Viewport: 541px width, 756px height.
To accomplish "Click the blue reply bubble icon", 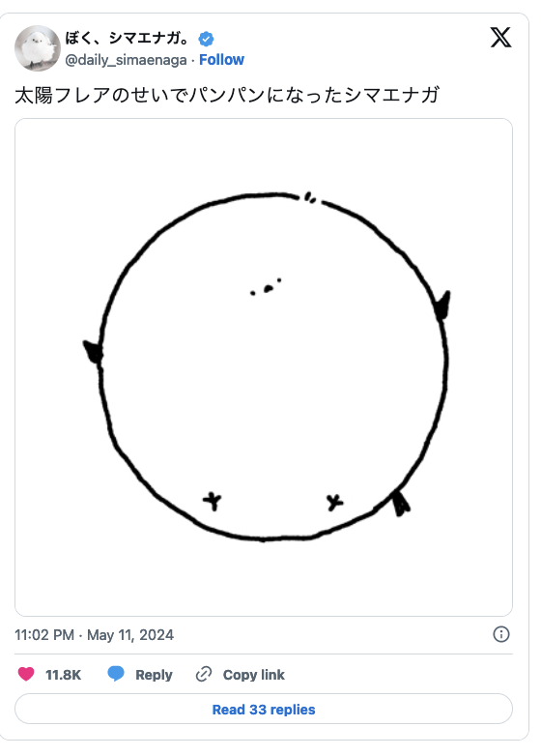I will click(x=116, y=673).
